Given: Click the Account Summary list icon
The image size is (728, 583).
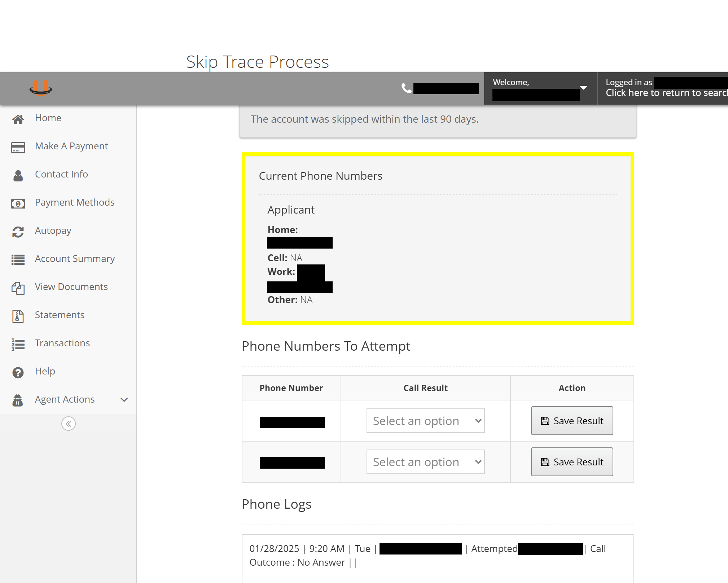Looking at the screenshot, I should click(x=18, y=259).
